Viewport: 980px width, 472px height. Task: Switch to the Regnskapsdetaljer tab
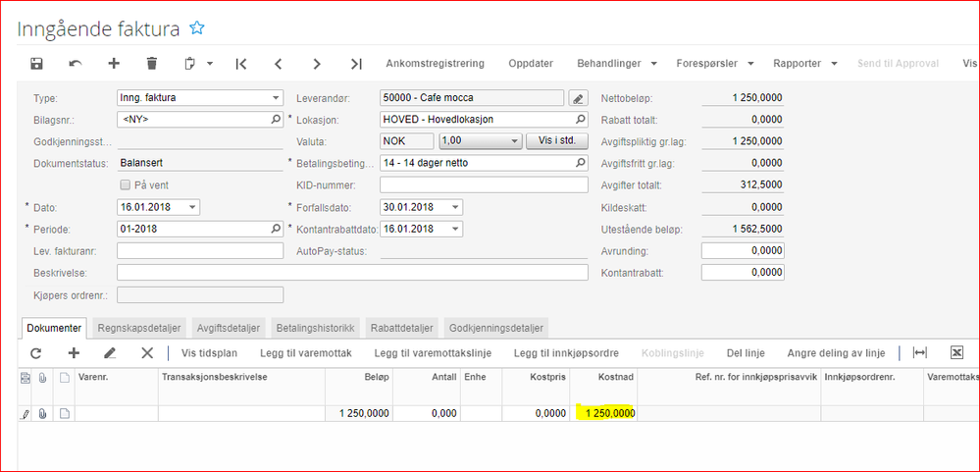click(x=138, y=328)
